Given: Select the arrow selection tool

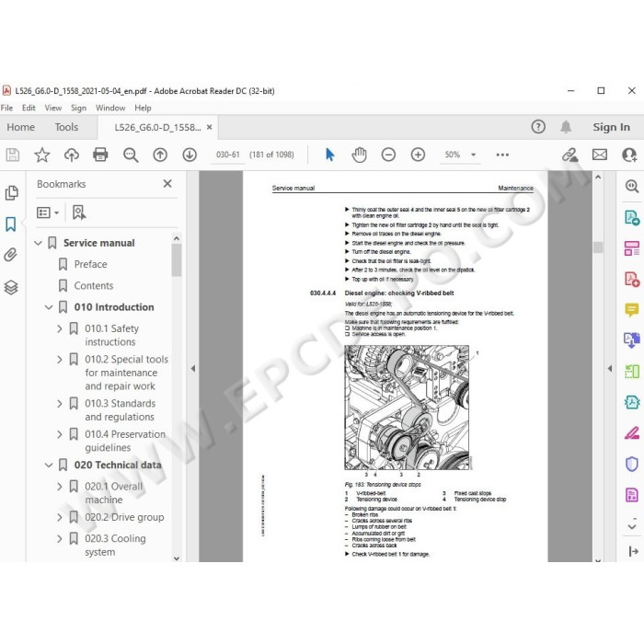Looking at the screenshot, I should pos(329,155).
